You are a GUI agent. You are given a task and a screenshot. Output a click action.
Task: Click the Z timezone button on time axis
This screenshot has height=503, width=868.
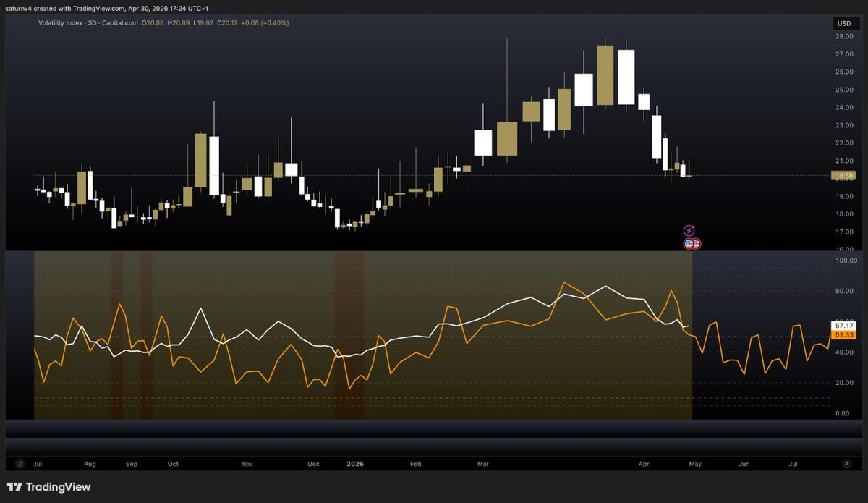tap(20, 462)
